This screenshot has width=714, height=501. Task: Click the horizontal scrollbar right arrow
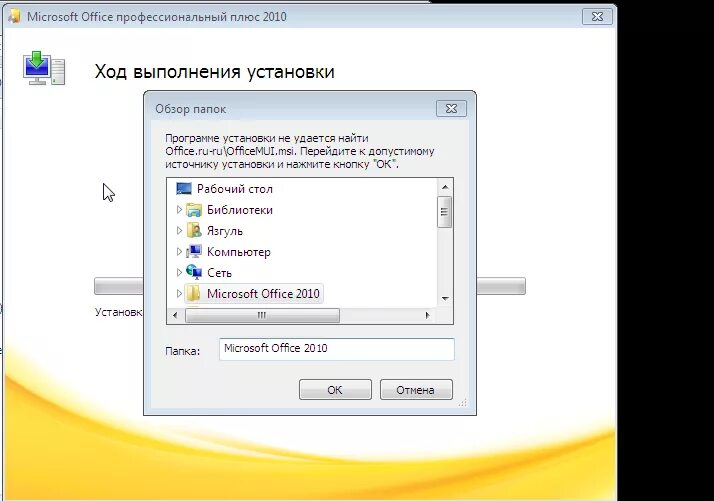tap(427, 315)
